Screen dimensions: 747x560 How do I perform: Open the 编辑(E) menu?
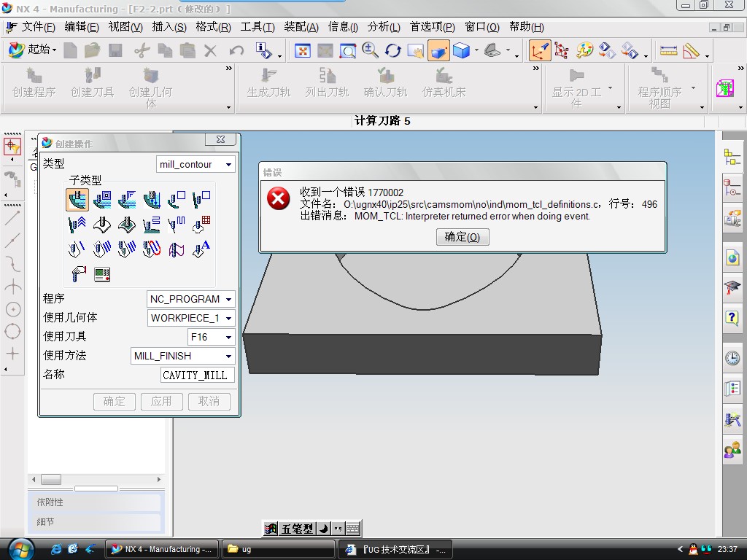(82, 27)
